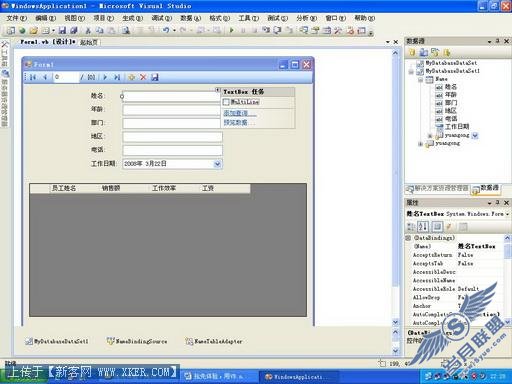The height and width of the screenshot is (384, 512).
Task: Click lightning Events icon in Properties
Action: point(449,227)
